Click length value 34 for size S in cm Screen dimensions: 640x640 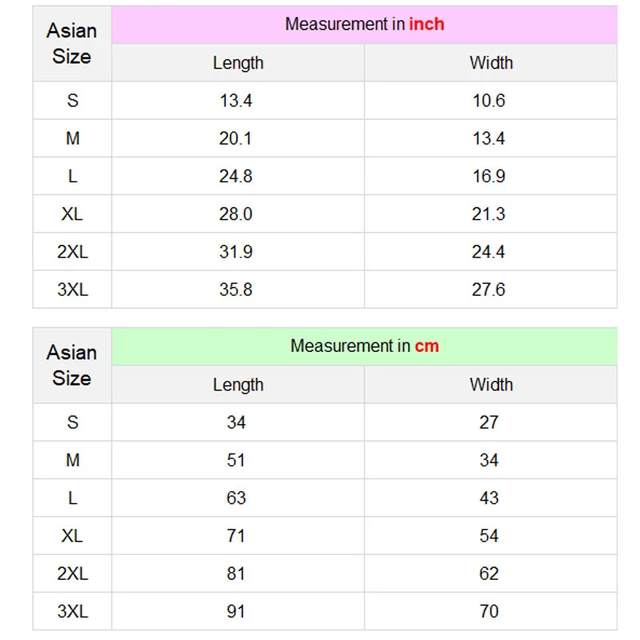tap(236, 422)
